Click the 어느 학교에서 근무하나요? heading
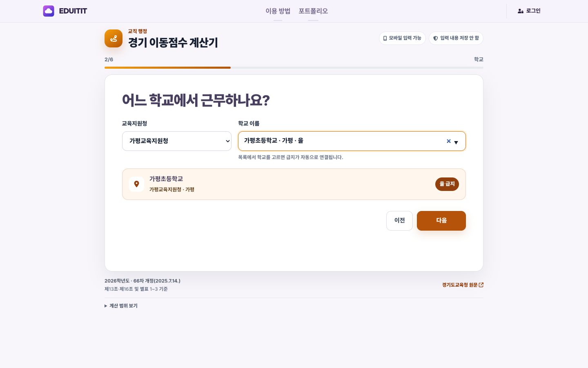 (x=196, y=100)
